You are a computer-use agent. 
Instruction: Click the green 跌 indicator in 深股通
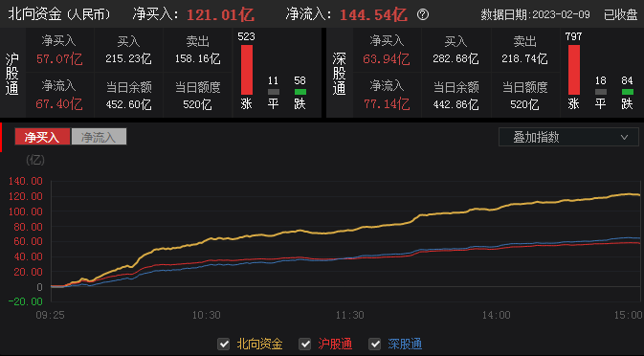tap(627, 92)
